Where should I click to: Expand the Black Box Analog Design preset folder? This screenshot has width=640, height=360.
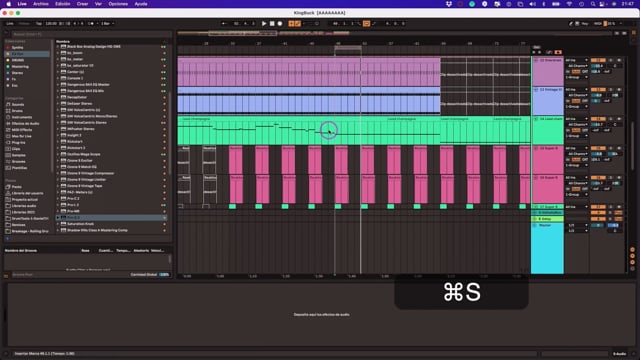pyautogui.click(x=58, y=47)
